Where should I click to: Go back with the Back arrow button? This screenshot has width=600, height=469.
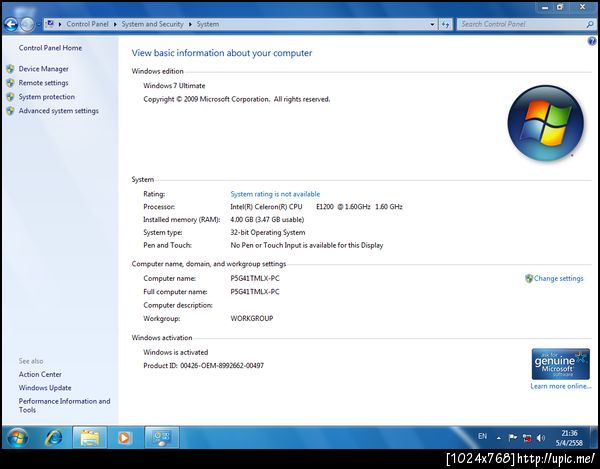point(11,25)
